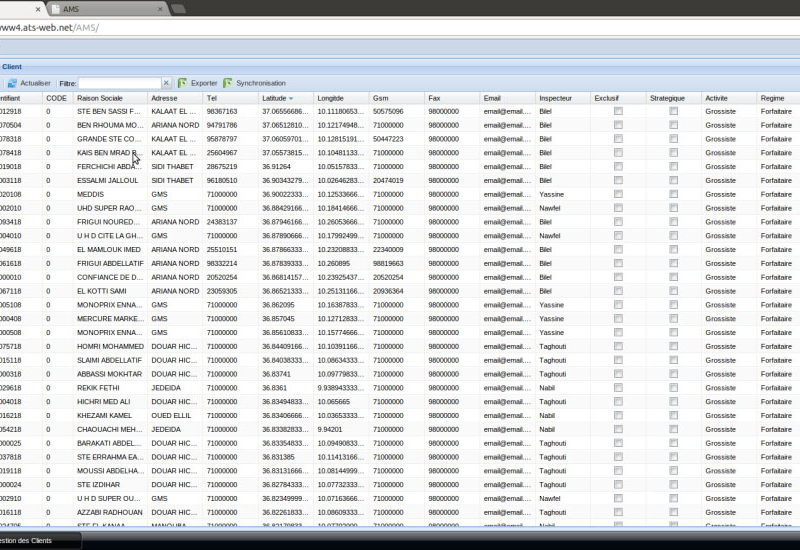Sort by Inspecteur column header
Viewport: 800px width, 550px height.
555,98
